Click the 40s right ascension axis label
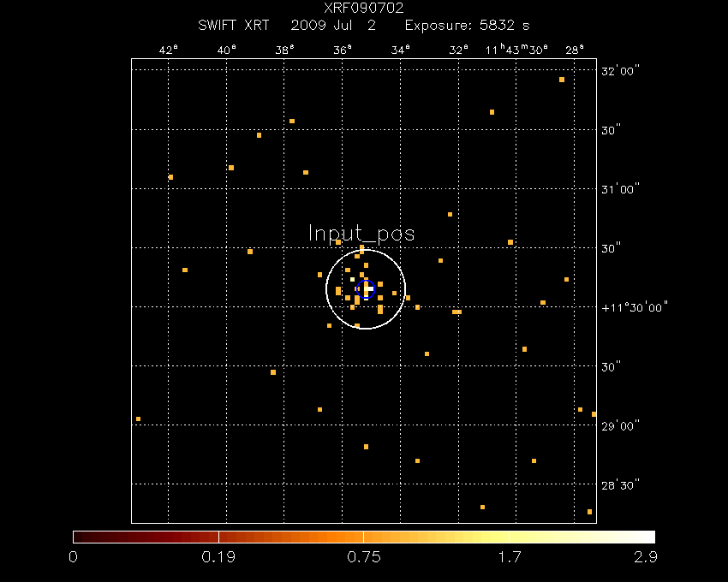The width and height of the screenshot is (728, 582). tap(227, 50)
